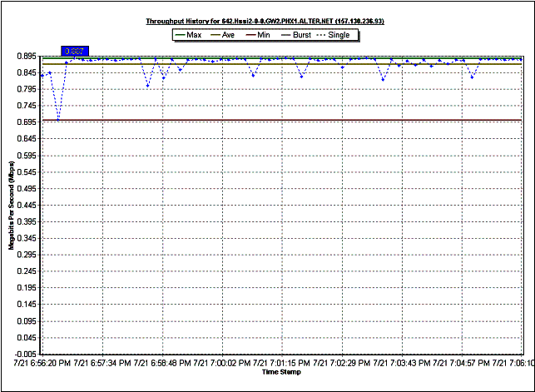The width and height of the screenshot is (535, 392).
Task: Click the Ave legend line marker
Action: [215, 35]
